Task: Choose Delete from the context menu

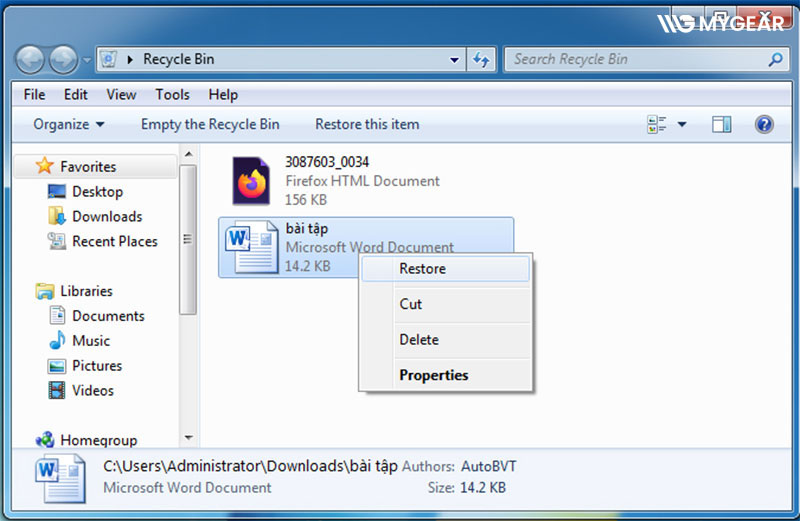Action: tap(419, 340)
